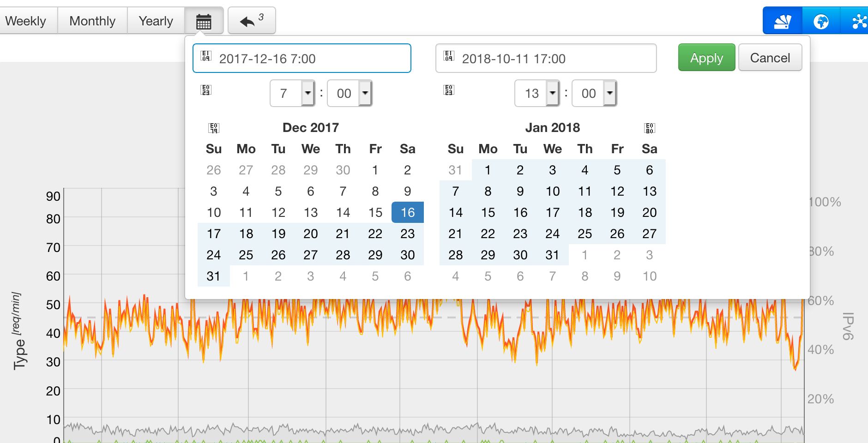
Task: Click the icon inside start date field
Action: (206, 56)
